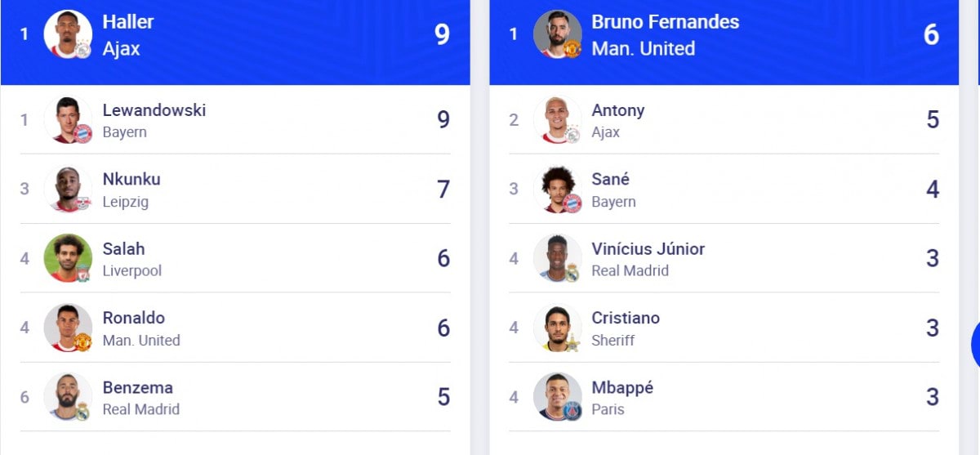Click Haller's player photo
Screen dimensions: 980x455
68,34
